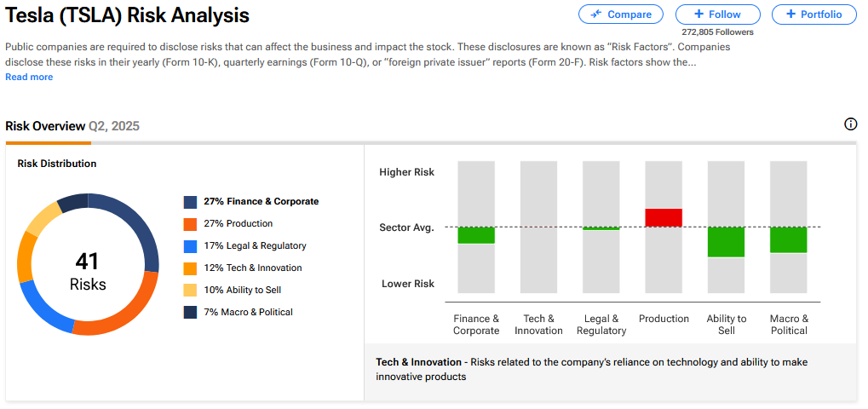Click the plus icon on Portfolio

click(790, 14)
